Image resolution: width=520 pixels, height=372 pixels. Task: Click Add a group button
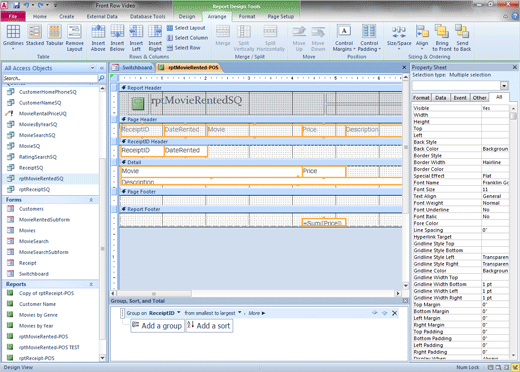pos(157,326)
